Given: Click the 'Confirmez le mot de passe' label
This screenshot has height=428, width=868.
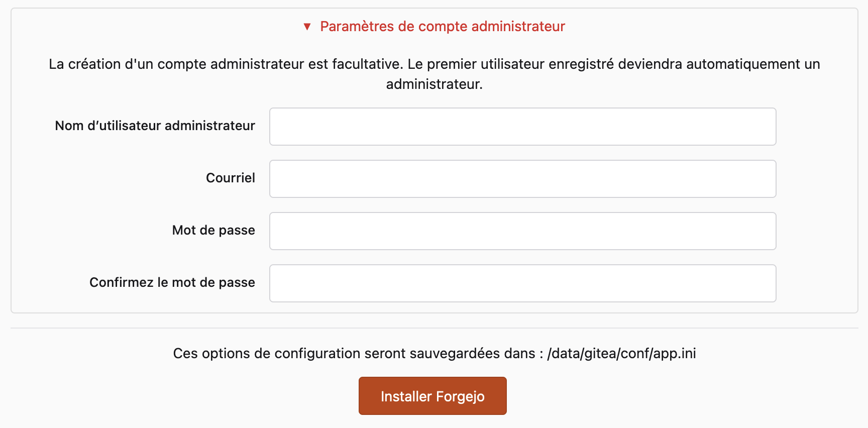Looking at the screenshot, I should tap(172, 282).
